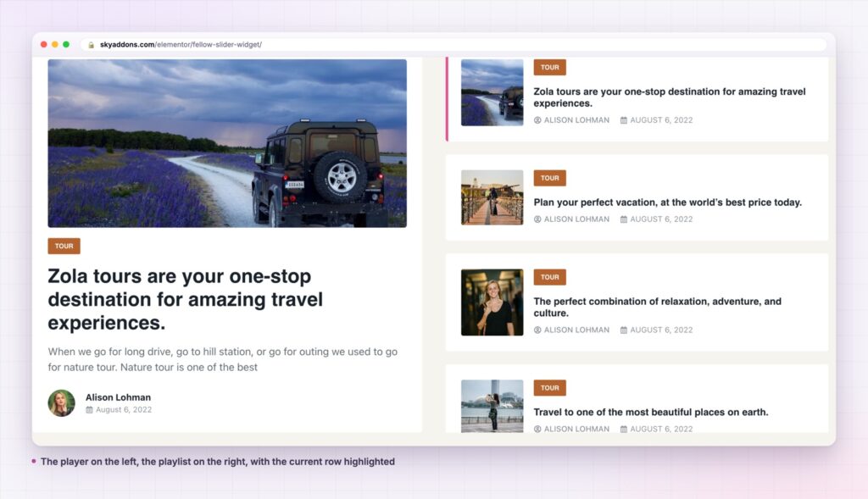This screenshot has height=499, width=868.
Task: Open the Zola tours title in the playlist
Action: click(x=670, y=97)
